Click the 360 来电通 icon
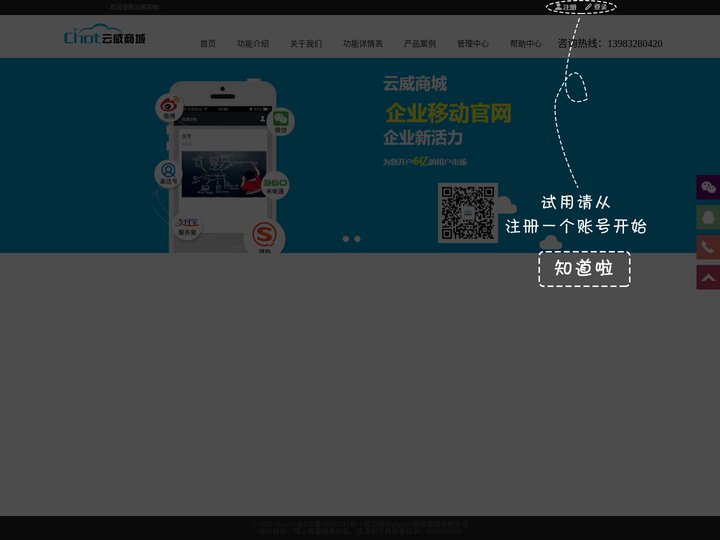 [x=275, y=185]
